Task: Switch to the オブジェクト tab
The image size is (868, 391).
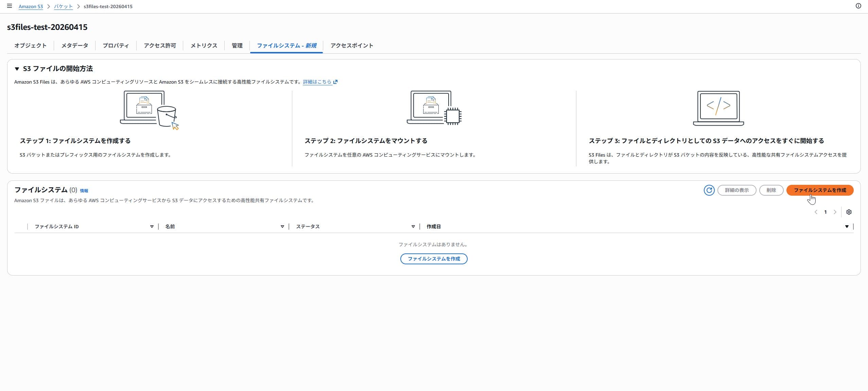Action: (30, 46)
